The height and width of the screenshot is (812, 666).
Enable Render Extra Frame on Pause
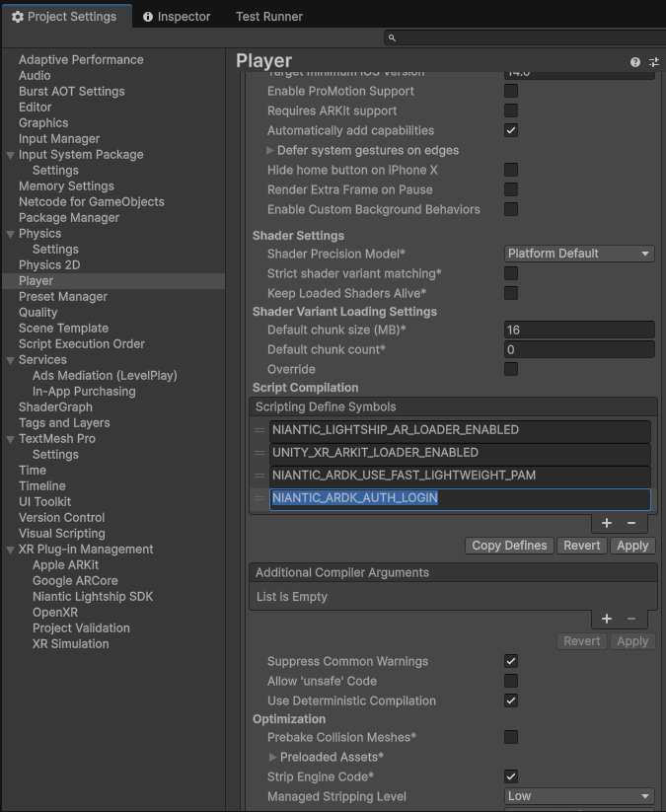pos(511,189)
